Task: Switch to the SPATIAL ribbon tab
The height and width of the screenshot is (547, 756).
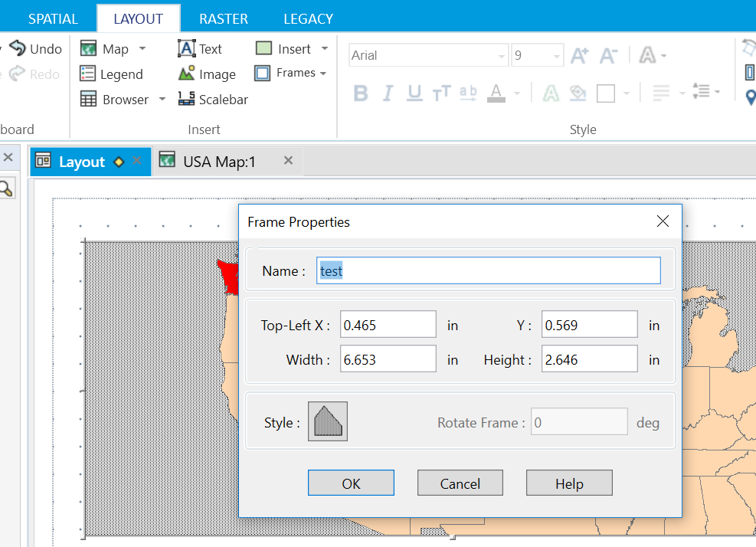Action: [x=53, y=19]
